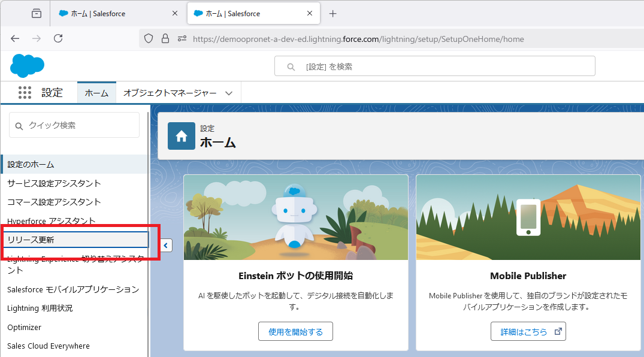Expand the オブジェクトマネージャー dropdown chevron
The image size is (644, 357).
[x=228, y=93]
